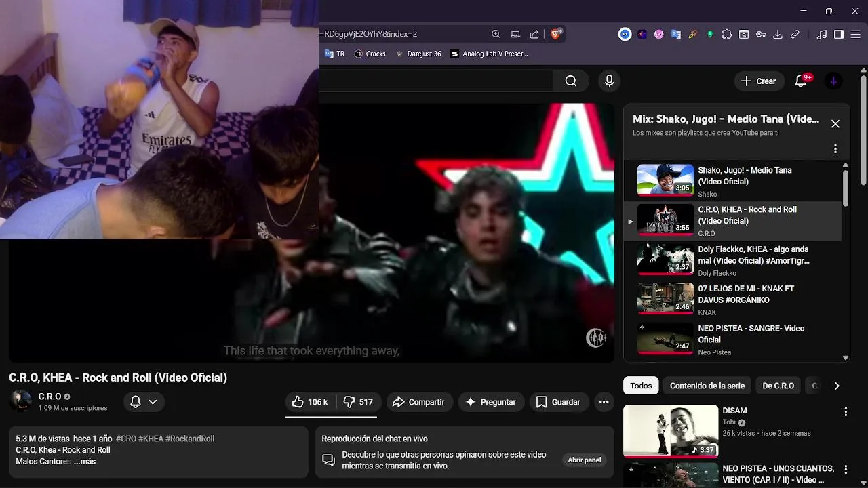Viewport: 868px width, 488px height.
Task: Toggle the browser sidebar panel icon
Action: pos(839,34)
